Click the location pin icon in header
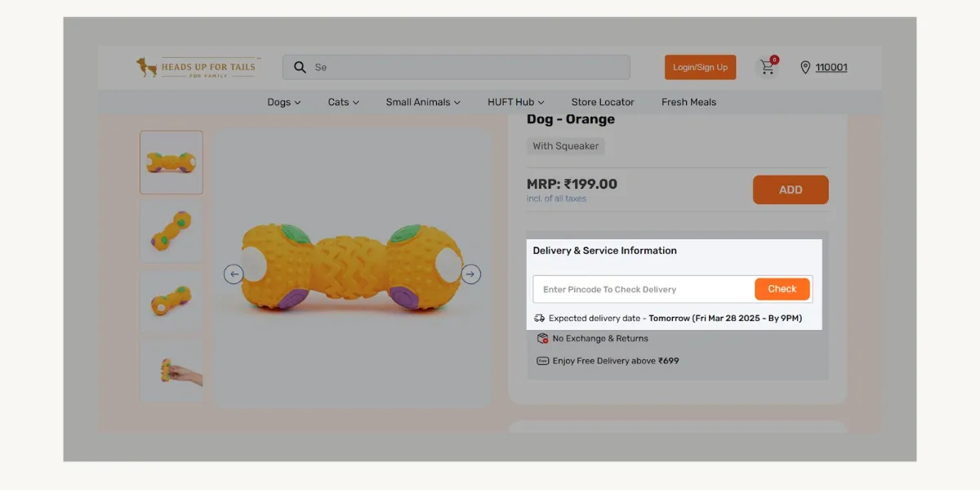The image size is (980, 490). (x=805, y=67)
